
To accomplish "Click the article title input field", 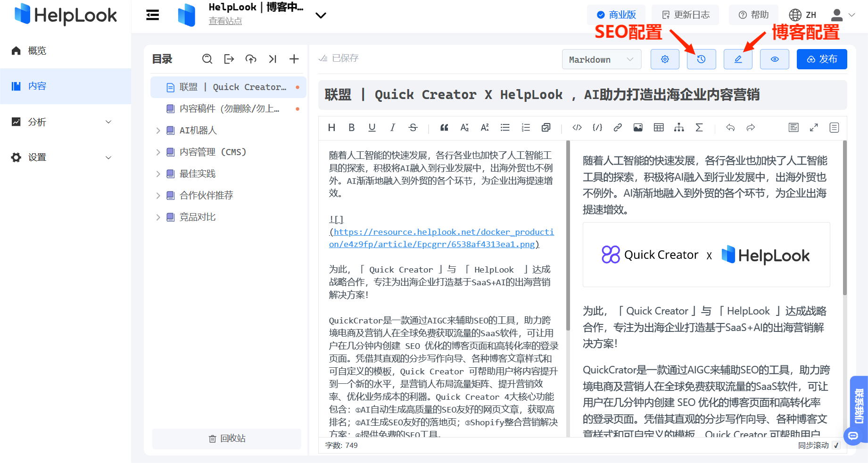I will 583,95.
